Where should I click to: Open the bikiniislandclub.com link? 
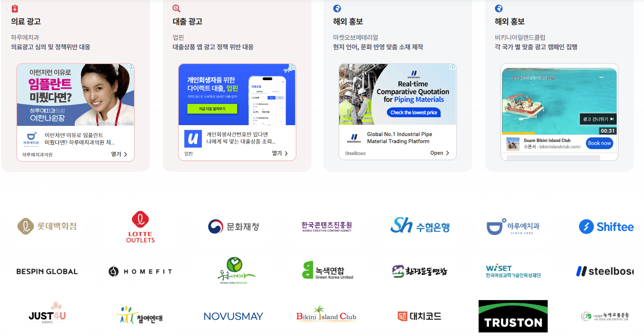point(560,147)
